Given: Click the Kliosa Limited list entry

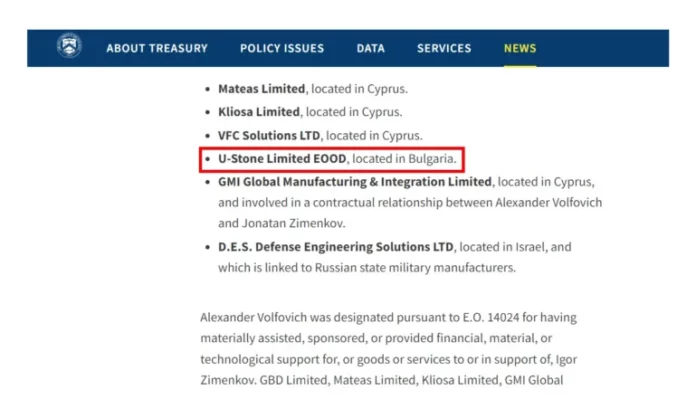Looking at the screenshot, I should (258, 112).
